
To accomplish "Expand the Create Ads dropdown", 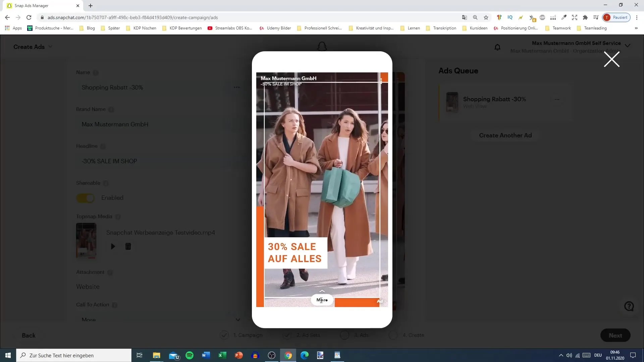I will coord(33,47).
